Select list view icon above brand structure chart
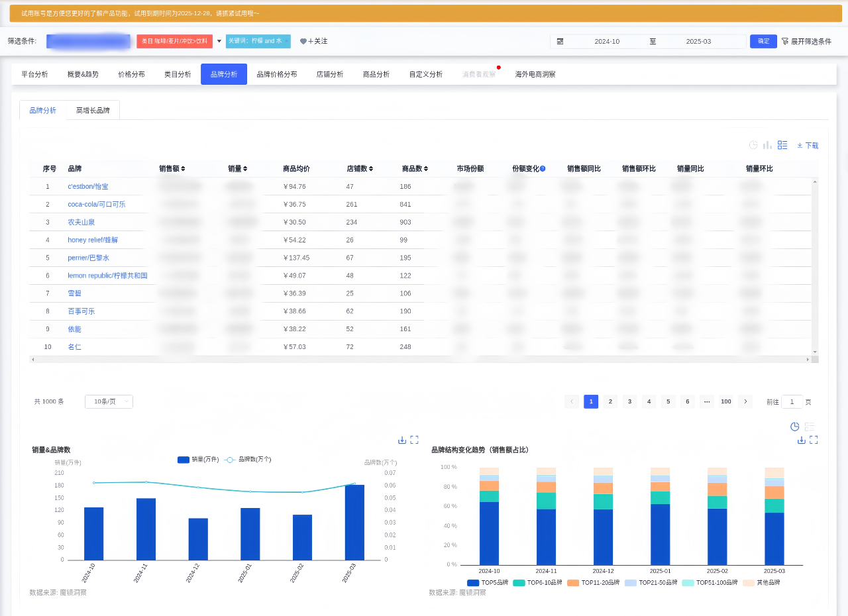This screenshot has width=848, height=616. coord(810,427)
